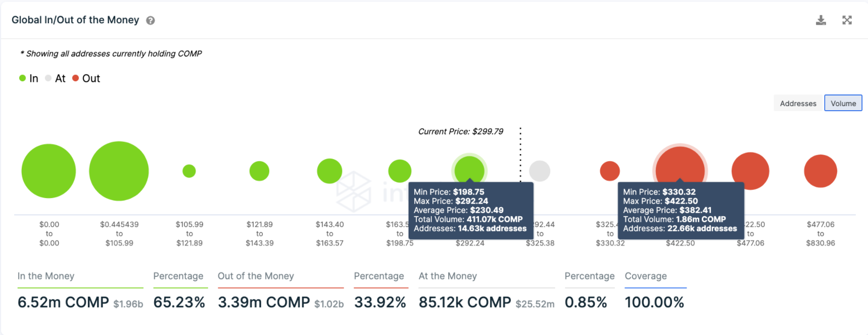Toggle the Out legend series
The image size is (868, 335).
(86, 78)
